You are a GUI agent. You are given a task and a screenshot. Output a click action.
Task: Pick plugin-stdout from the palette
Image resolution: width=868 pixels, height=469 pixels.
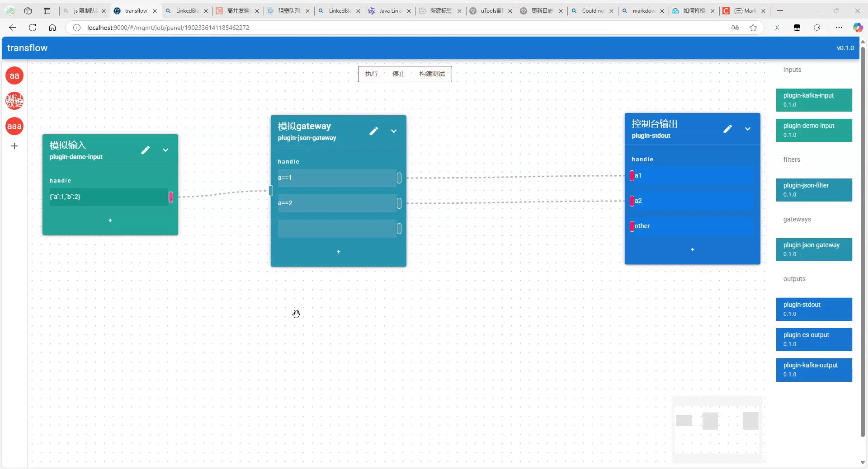pyautogui.click(x=814, y=309)
